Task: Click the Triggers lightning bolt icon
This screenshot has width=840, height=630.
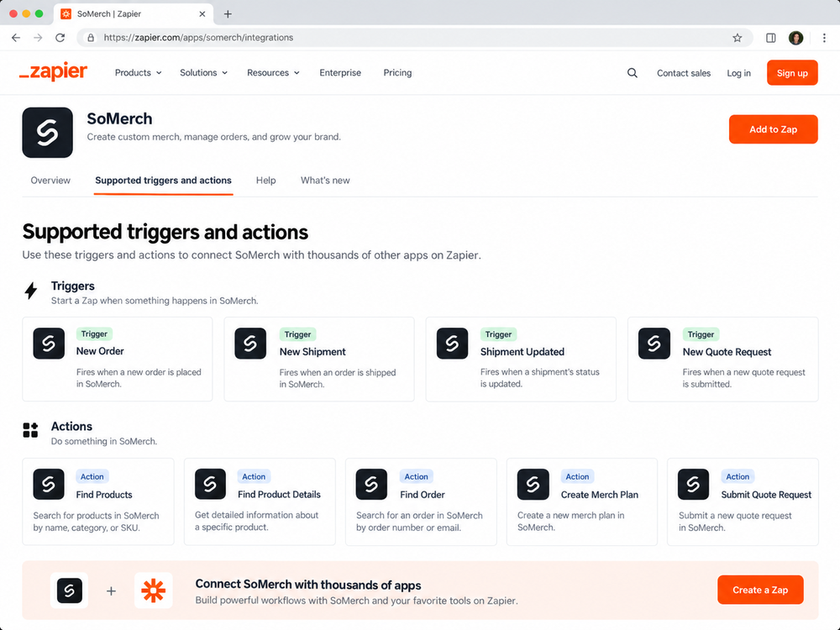Action: tap(31, 291)
